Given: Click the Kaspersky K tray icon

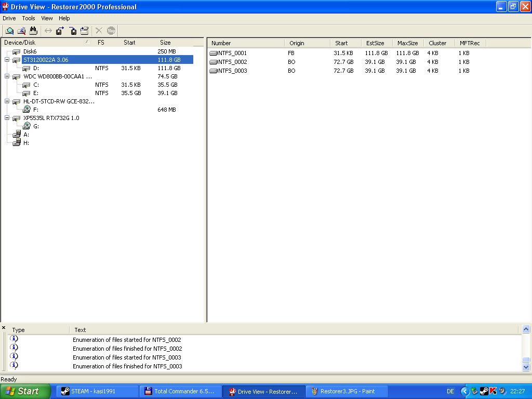Looking at the screenshot, I should pyautogui.click(x=493, y=391).
